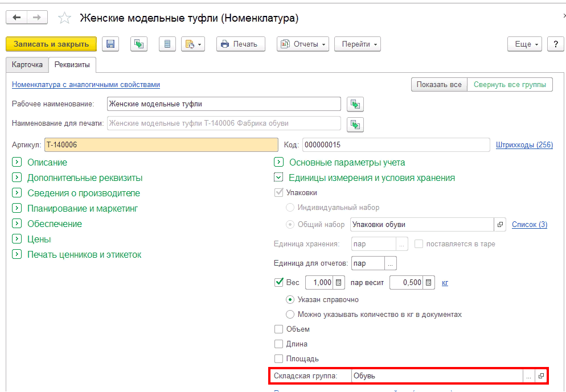Screen dimensions: 566x392
Task: Click open icon next to Складская группа field
Action: pos(541,376)
